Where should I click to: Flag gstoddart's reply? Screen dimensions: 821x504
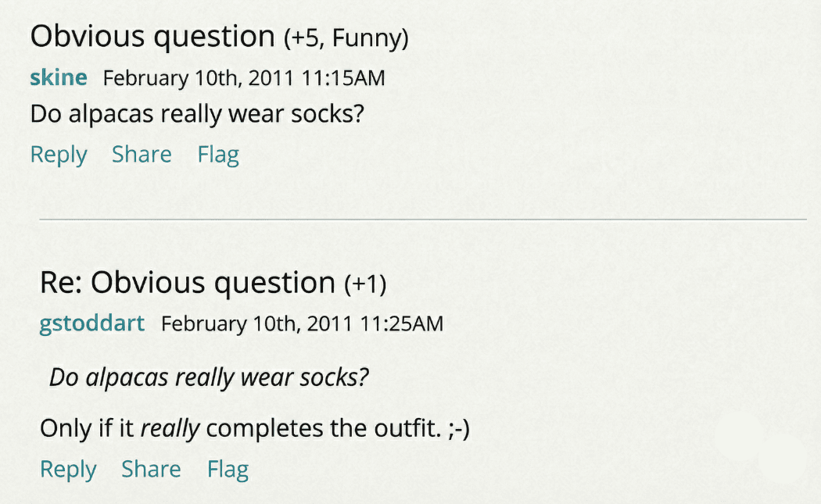click(228, 469)
